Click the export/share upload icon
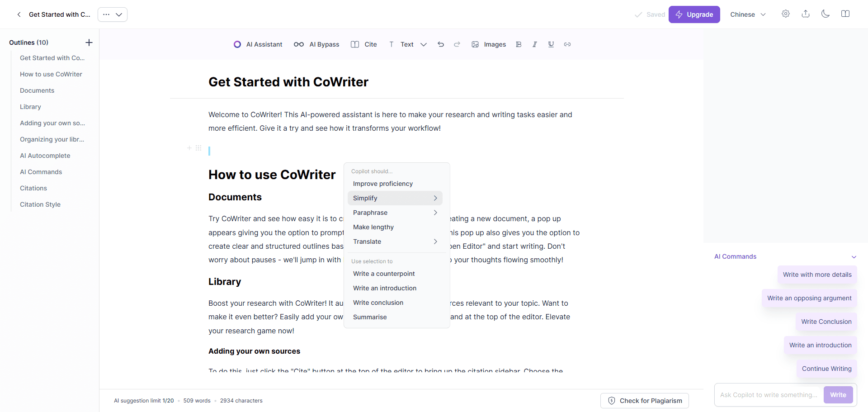 point(806,14)
